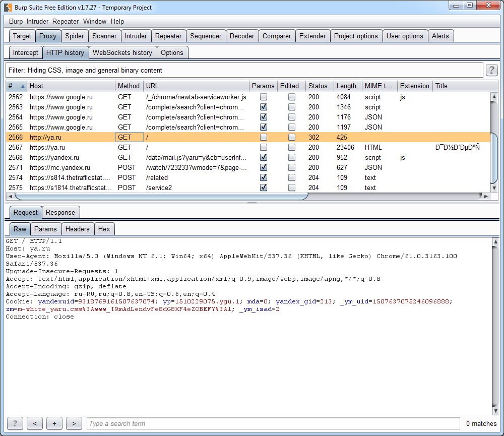504x436 pixels.
Task: Click the sort arrow in # column
Action: pos(22,86)
